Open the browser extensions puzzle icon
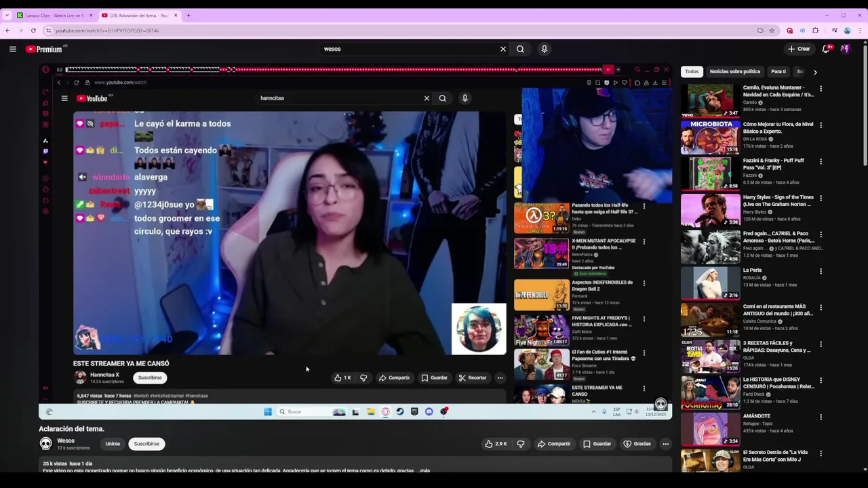 (815, 30)
